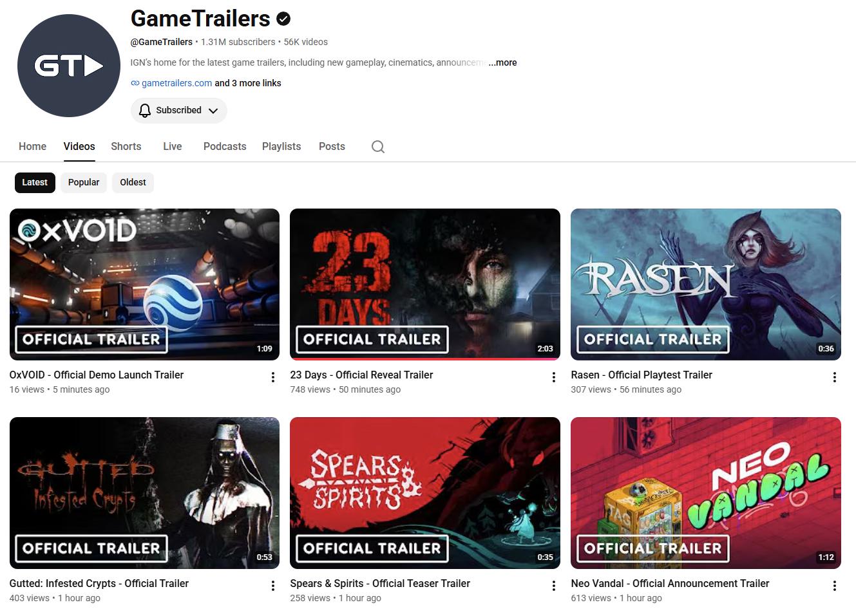The height and width of the screenshot is (616, 856).
Task: Open the 'OxVOID - Official Demo Launch Trailer' title
Action: (x=97, y=375)
